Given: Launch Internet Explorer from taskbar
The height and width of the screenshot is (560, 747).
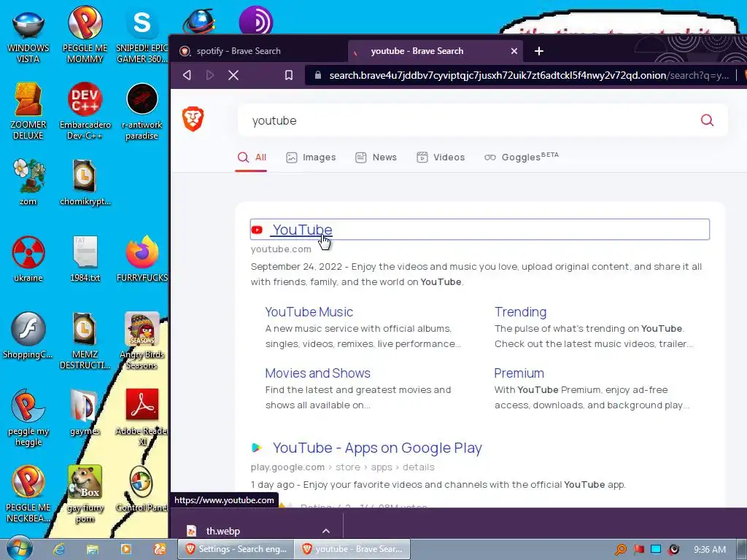Looking at the screenshot, I should tap(59, 549).
